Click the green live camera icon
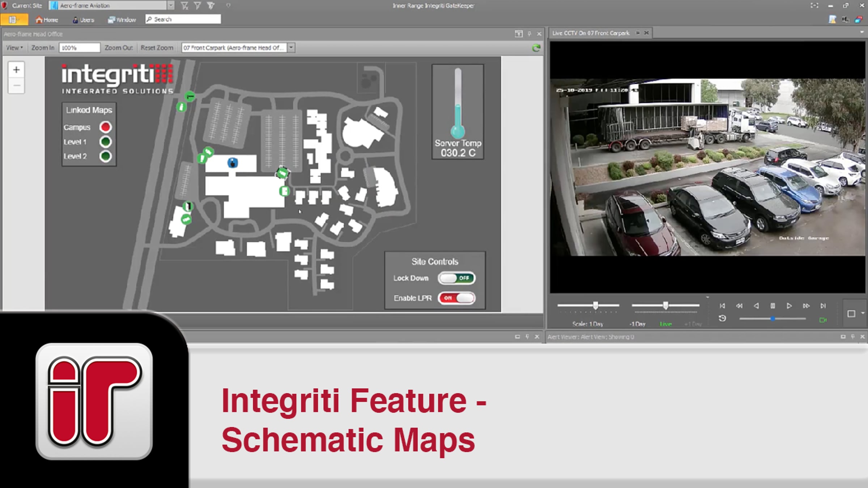868x488 pixels. pyautogui.click(x=823, y=320)
